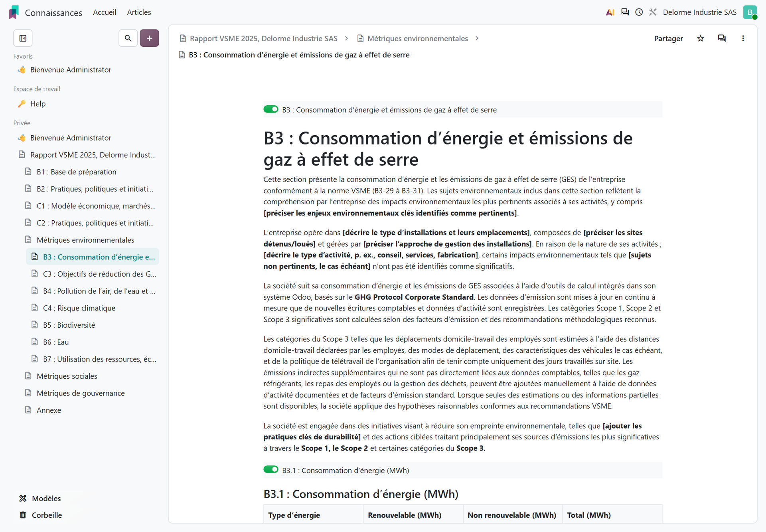Open the article search magnifier
Screen dimensions: 766x532
click(x=128, y=38)
